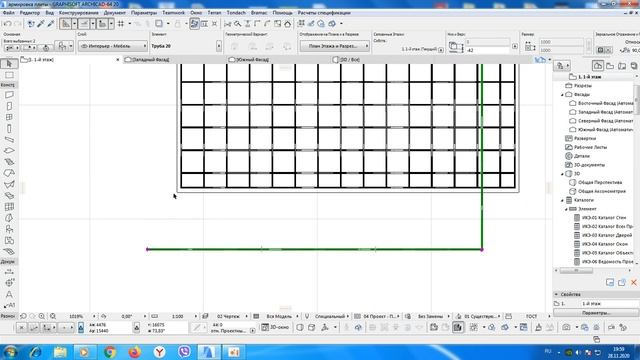Viewport: 640px width, 360px height.
Task: Click the bottom elevation field showing -42
Action: point(488,50)
